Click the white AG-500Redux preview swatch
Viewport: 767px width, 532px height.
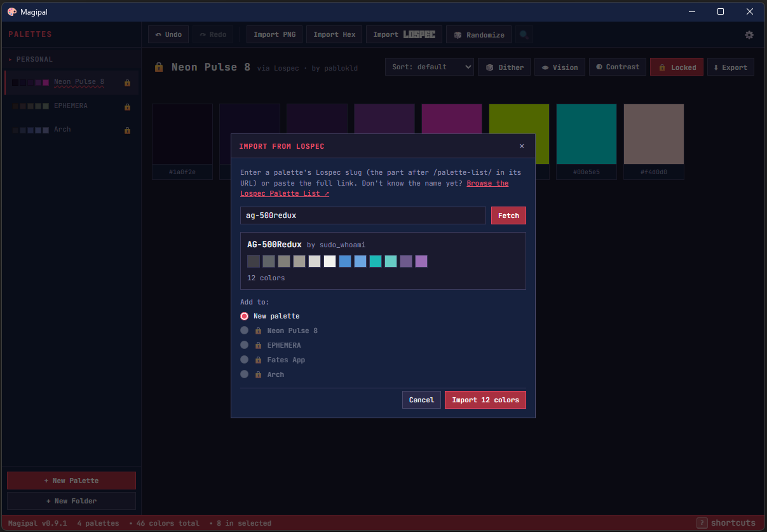click(x=330, y=261)
